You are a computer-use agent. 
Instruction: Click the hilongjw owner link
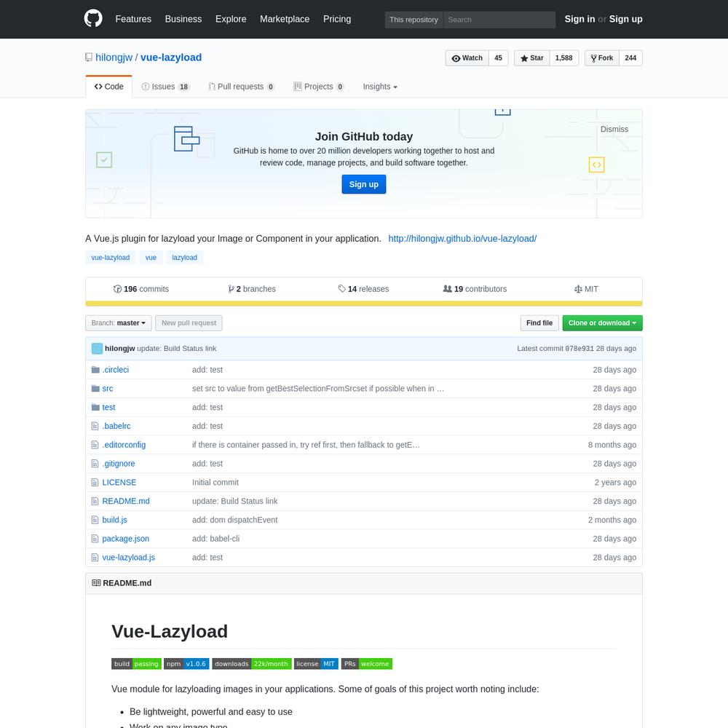[114, 58]
